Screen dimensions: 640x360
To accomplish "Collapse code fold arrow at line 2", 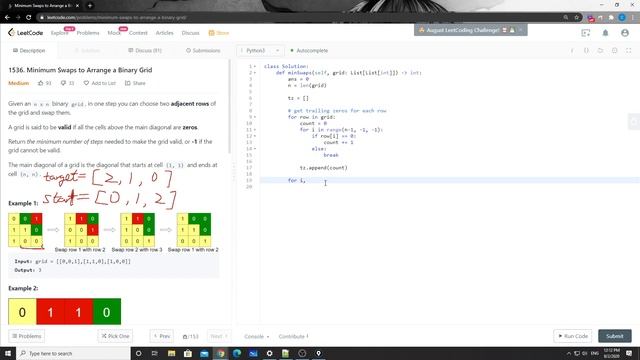I will point(255,73).
